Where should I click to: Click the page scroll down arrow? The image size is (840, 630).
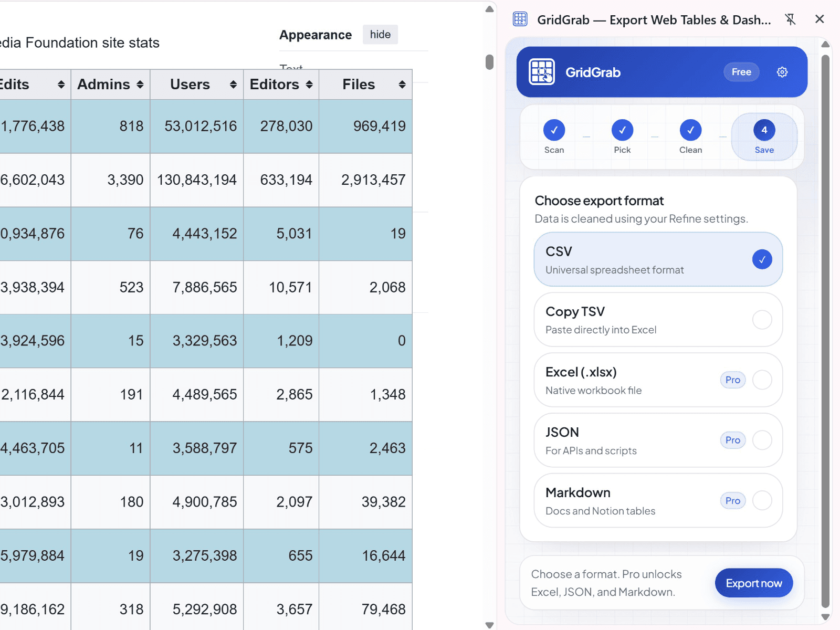489,625
